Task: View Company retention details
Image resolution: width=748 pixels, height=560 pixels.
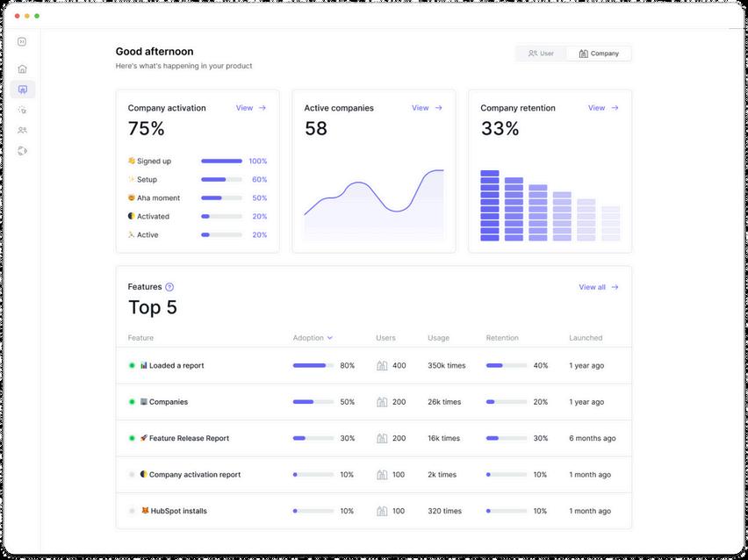Action: pyautogui.click(x=603, y=108)
